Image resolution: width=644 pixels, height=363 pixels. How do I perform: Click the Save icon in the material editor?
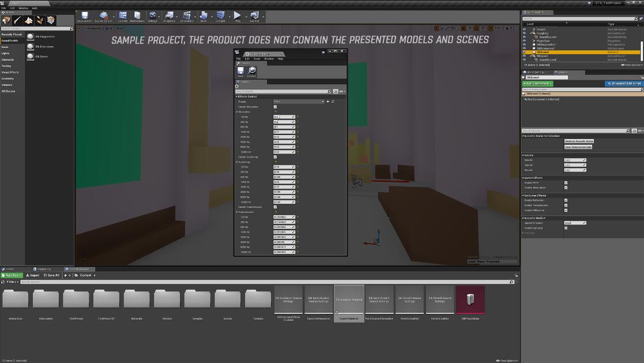tap(240, 70)
